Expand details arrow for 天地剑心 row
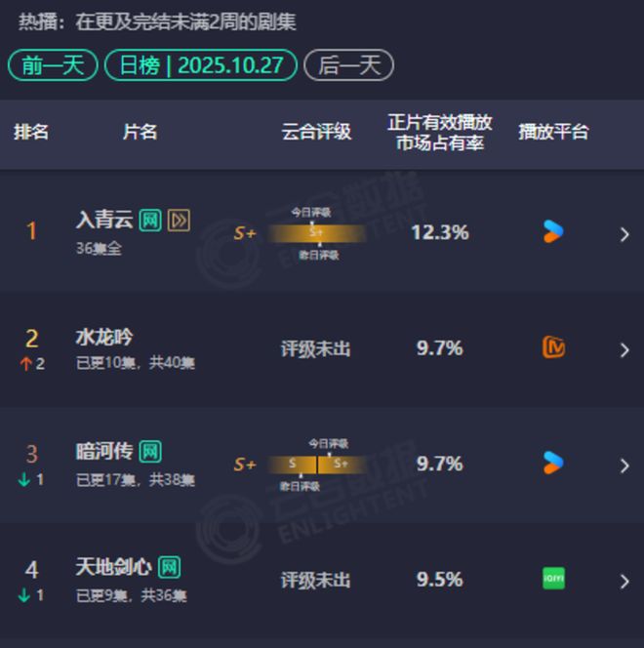This screenshot has height=648, width=644. (x=624, y=582)
